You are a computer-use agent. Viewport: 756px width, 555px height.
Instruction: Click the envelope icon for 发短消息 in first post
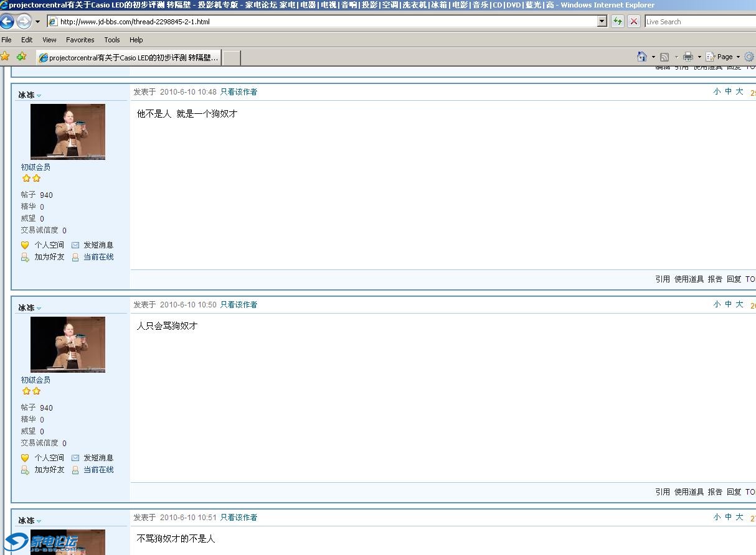tap(75, 245)
